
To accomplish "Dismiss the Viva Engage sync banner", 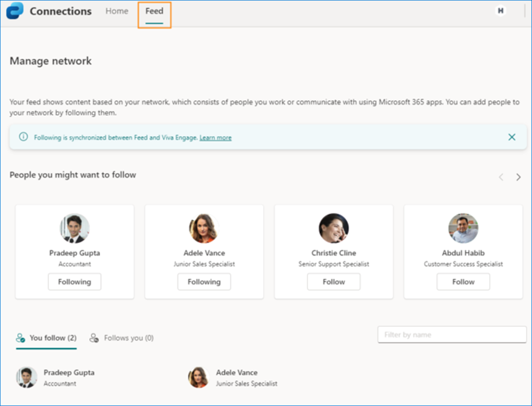I will [x=511, y=137].
